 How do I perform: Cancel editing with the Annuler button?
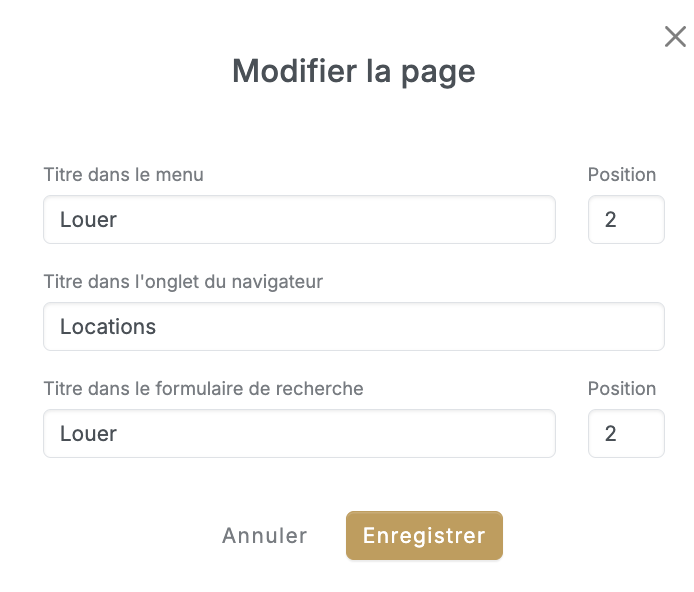[x=264, y=535]
